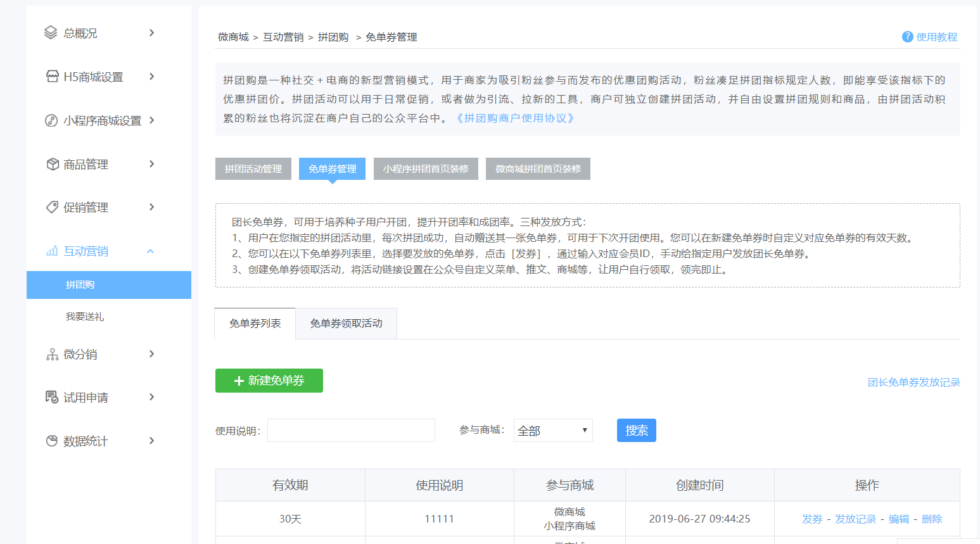The width and height of the screenshot is (980, 544).
Task: Open 微商城拼团首页装修 tab
Action: click(x=538, y=168)
